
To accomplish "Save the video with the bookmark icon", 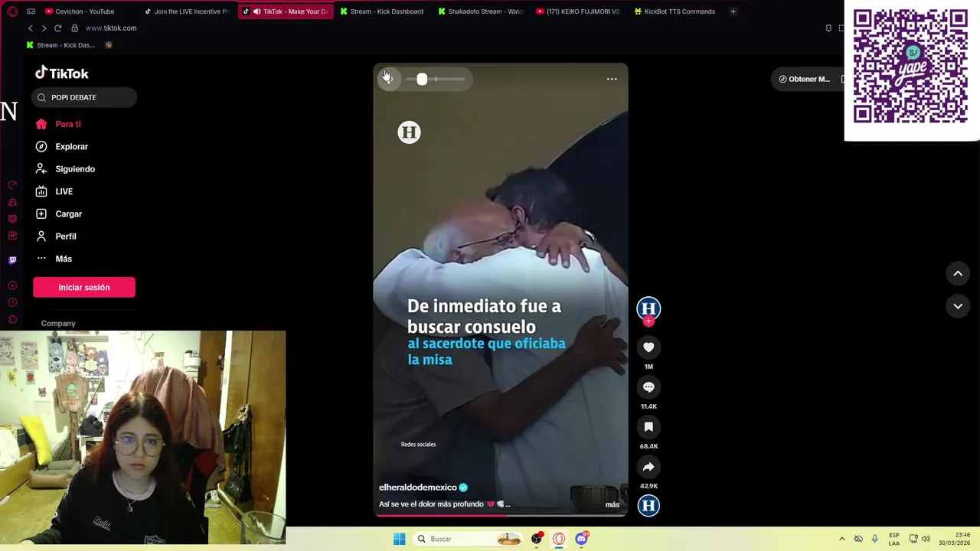I will (x=648, y=427).
